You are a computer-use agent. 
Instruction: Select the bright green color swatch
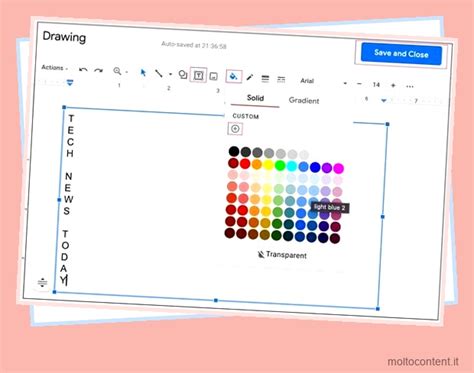click(x=280, y=165)
